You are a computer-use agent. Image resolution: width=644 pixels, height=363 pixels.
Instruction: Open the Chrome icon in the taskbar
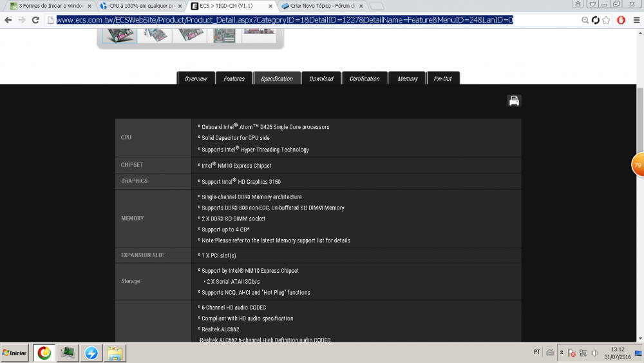(44, 353)
